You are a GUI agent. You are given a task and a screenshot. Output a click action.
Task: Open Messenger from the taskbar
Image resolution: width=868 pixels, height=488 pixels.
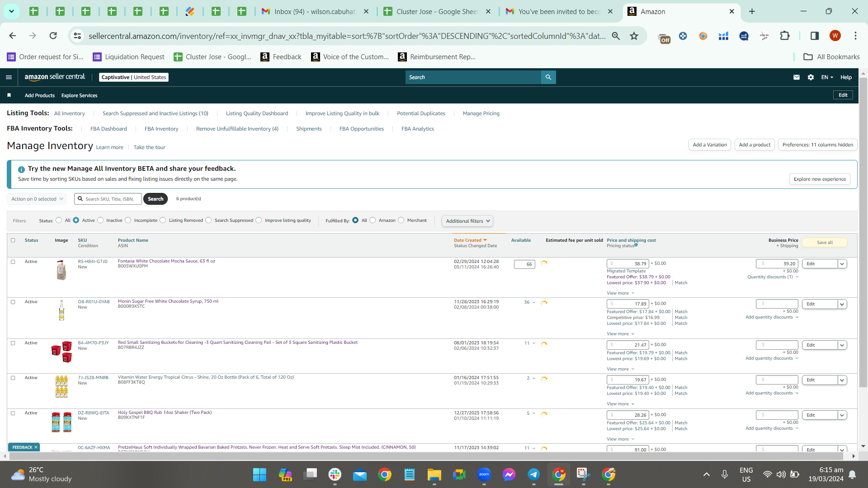click(x=509, y=474)
